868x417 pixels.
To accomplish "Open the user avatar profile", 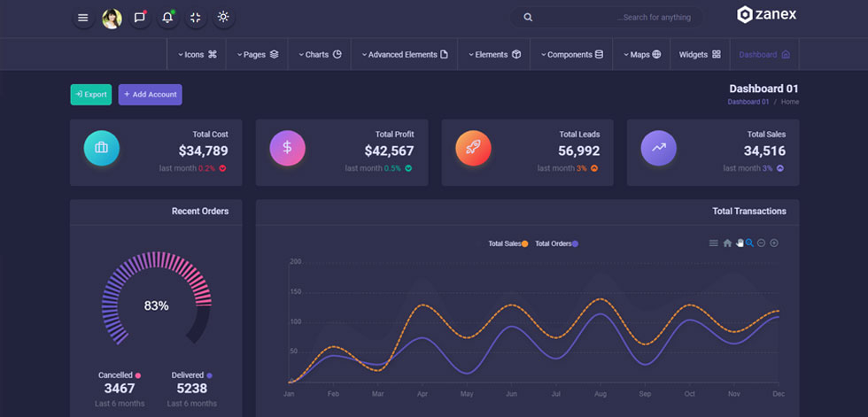I will [x=112, y=19].
